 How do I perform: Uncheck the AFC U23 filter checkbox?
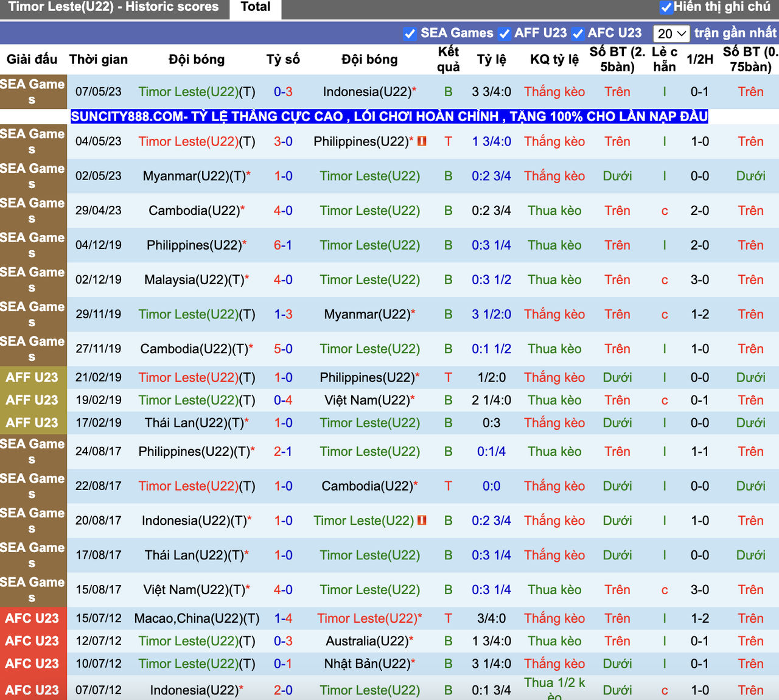click(578, 33)
